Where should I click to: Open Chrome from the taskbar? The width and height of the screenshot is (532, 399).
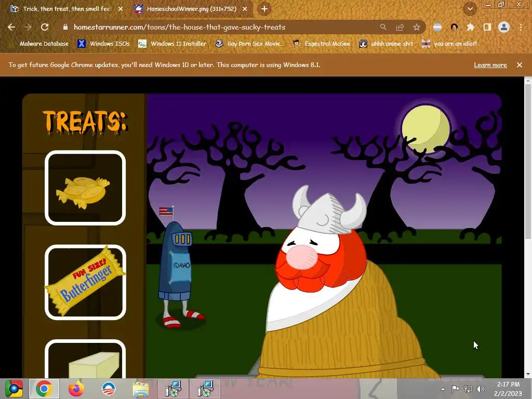[x=44, y=389]
